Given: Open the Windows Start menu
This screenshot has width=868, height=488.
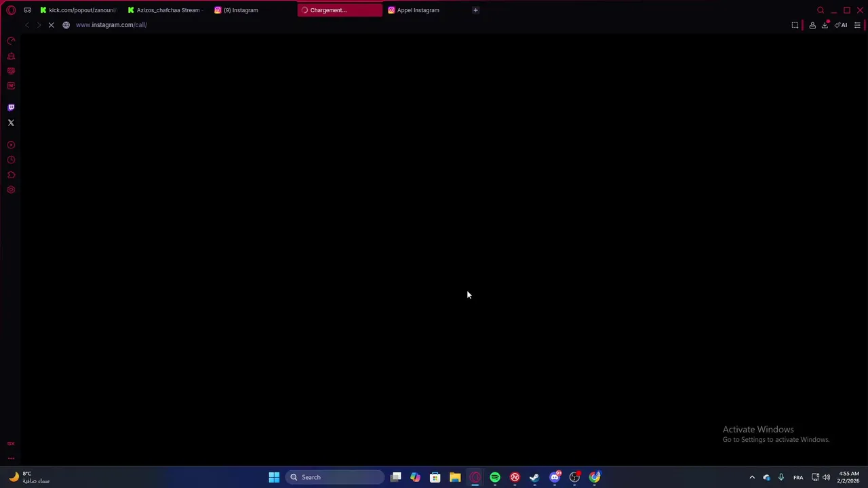Looking at the screenshot, I should pyautogui.click(x=274, y=477).
